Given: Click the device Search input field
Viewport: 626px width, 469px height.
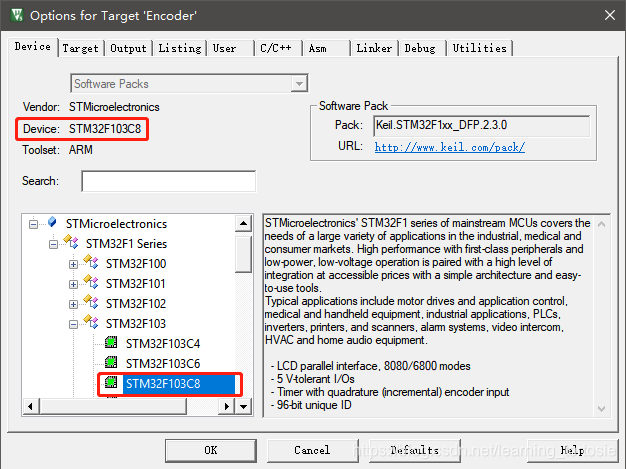Looking at the screenshot, I should 168,181.
